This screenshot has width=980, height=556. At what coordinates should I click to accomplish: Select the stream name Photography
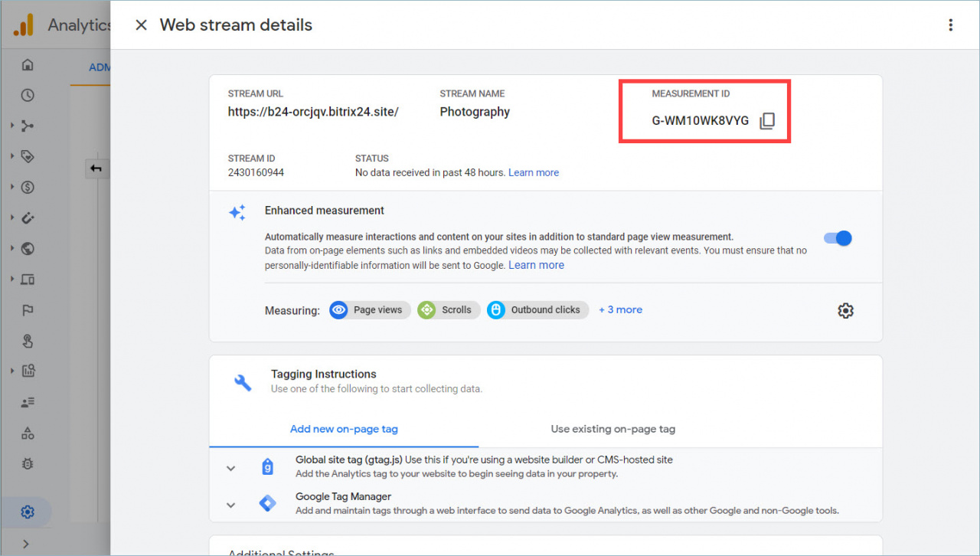coord(475,112)
